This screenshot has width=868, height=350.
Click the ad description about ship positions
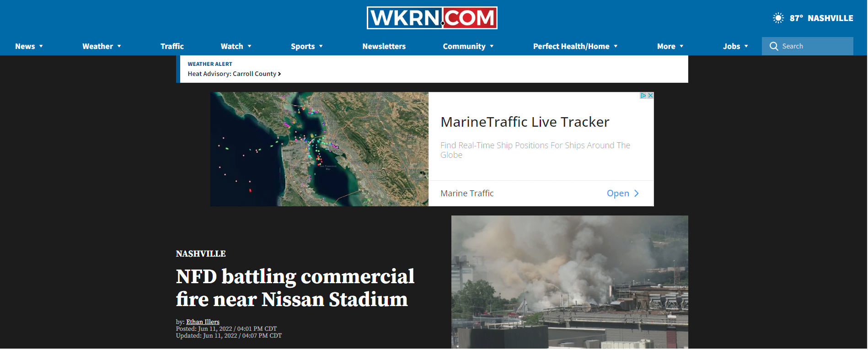pos(535,150)
